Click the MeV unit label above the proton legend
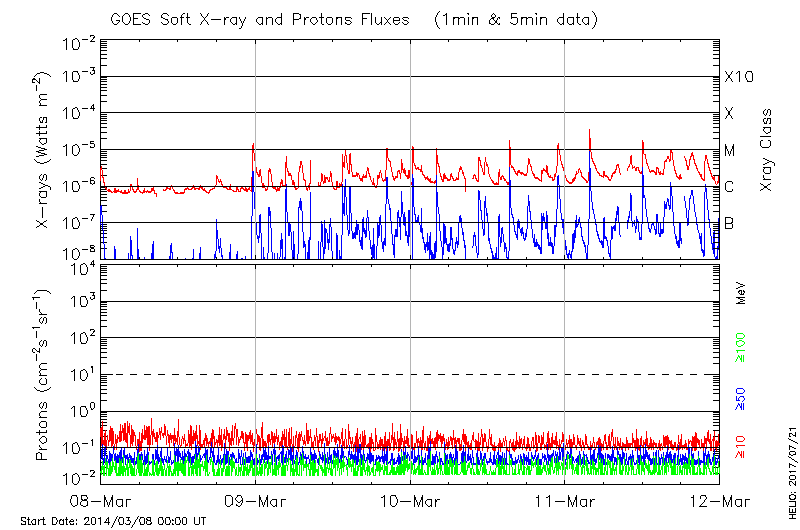The width and height of the screenshot is (800, 530). [742, 293]
